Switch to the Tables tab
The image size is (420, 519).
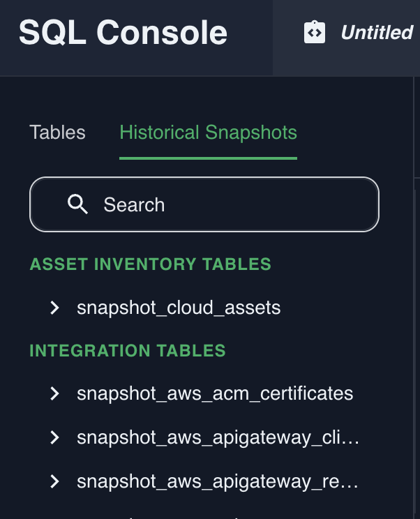click(57, 133)
